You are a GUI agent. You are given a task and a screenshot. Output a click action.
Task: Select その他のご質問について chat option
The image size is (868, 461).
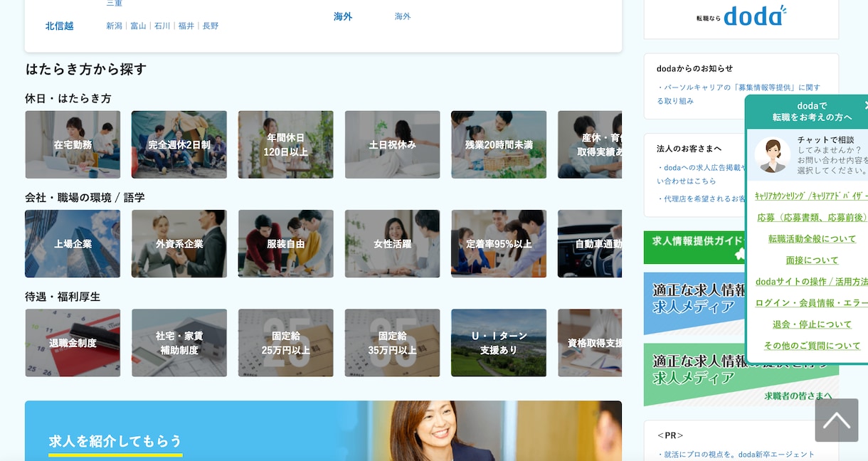813,346
